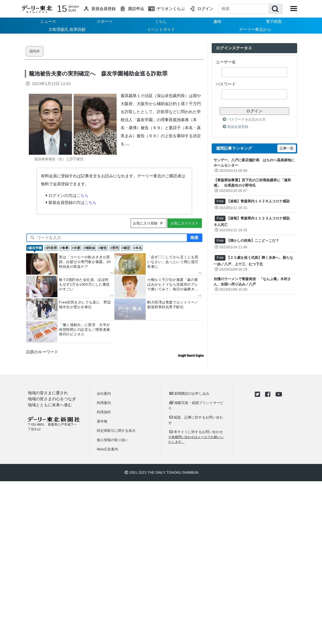Click magnifier icon in keyword search box

[32, 237]
